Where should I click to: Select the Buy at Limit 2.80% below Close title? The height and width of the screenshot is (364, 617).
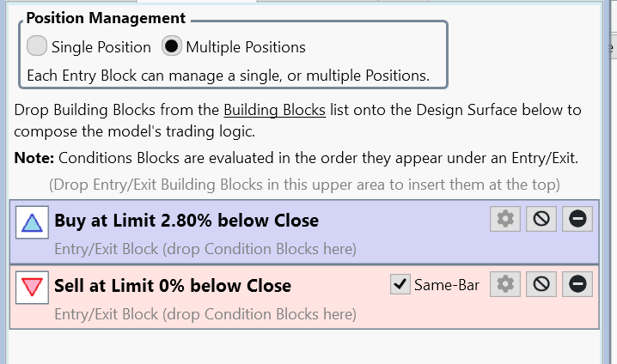pos(186,221)
